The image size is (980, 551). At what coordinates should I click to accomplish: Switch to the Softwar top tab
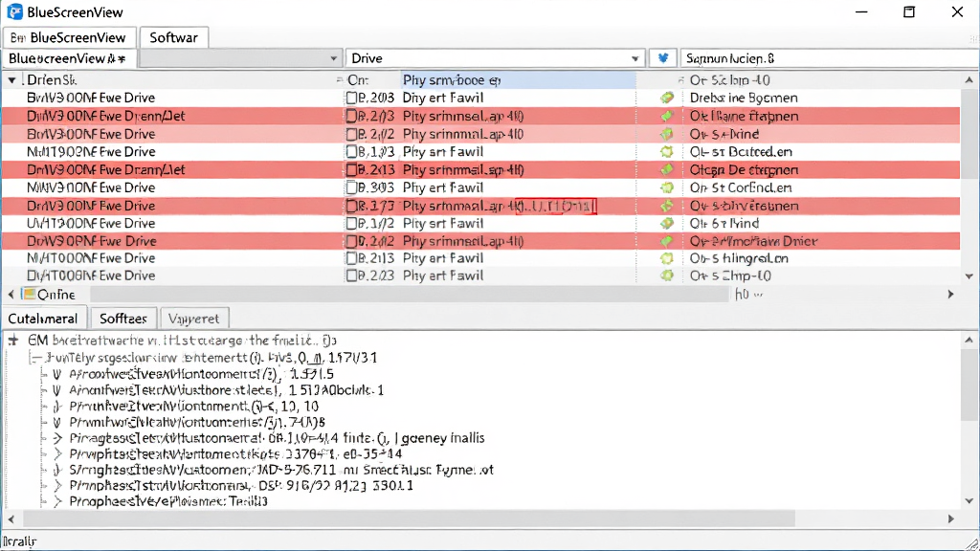tap(174, 37)
